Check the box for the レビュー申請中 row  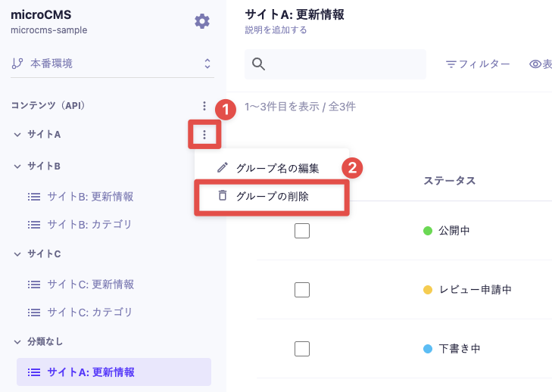point(302,290)
